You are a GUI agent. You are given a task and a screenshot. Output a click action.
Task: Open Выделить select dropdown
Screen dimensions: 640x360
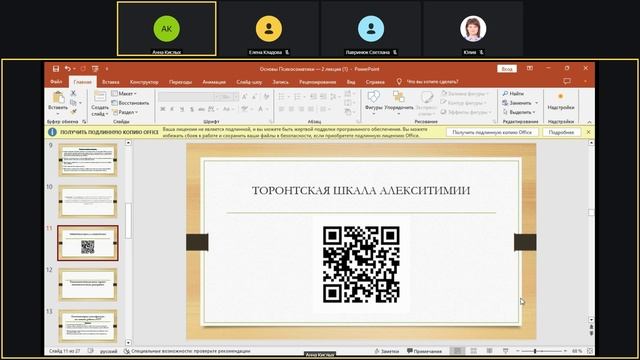pos(519,112)
